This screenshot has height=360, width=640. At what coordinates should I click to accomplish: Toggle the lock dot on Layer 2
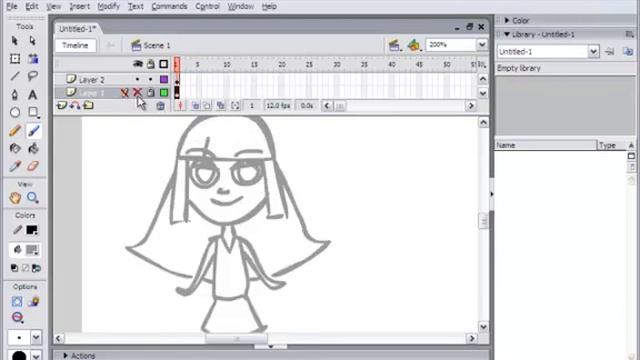coord(151,79)
